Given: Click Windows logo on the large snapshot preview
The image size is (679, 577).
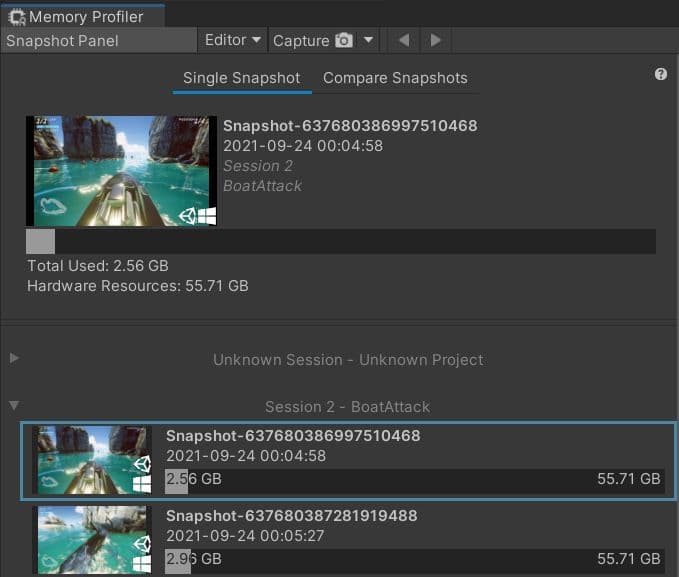Looking at the screenshot, I should (207, 215).
